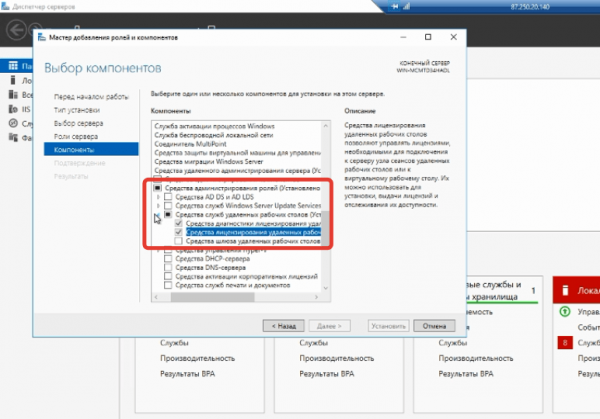The height and width of the screenshot is (419, 600).
Task: Check Средства служб печати и документов
Action: (168, 285)
